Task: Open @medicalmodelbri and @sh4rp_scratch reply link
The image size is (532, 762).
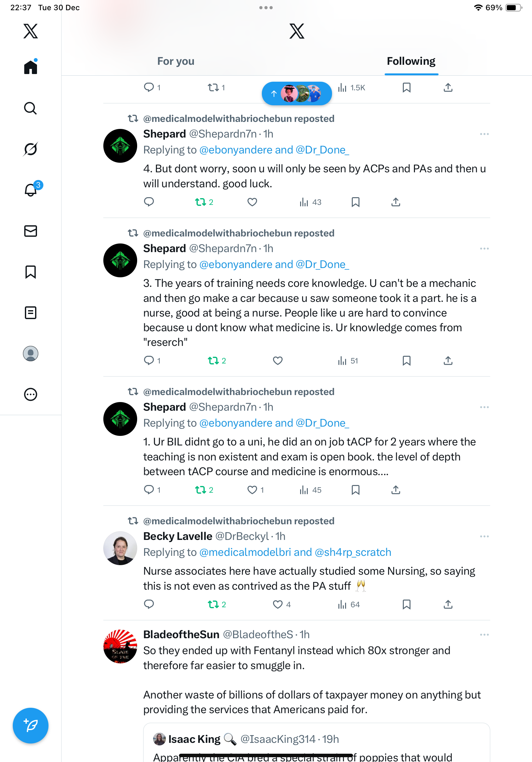Action: [295, 552]
